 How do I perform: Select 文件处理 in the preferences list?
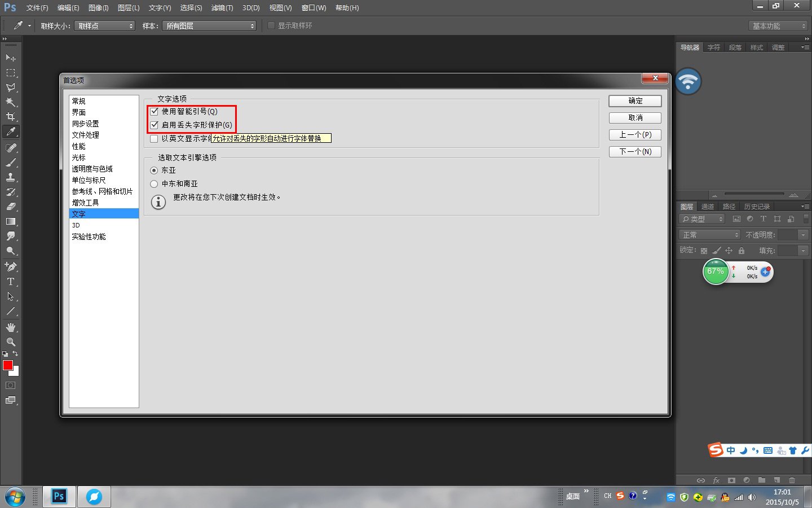coord(86,135)
